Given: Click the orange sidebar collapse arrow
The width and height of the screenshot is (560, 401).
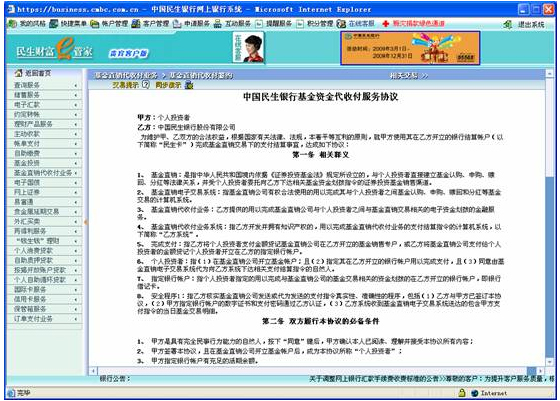Looking at the screenshot, I should pyautogui.click(x=86, y=222).
